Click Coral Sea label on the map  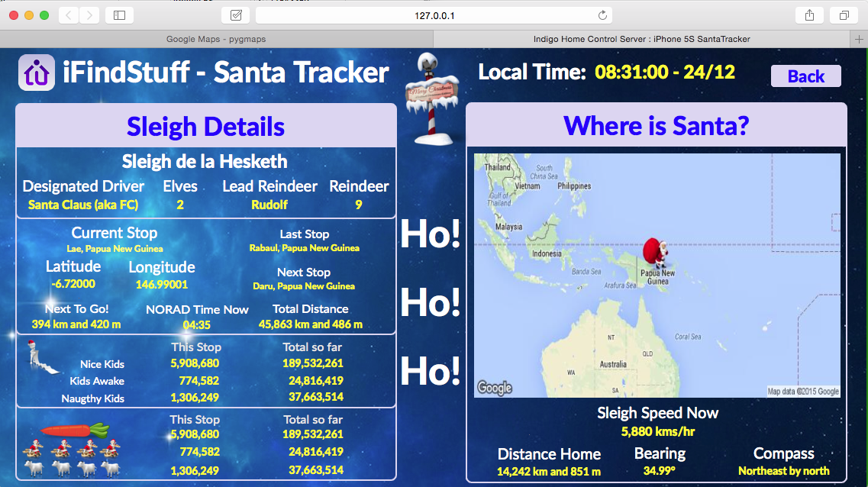tap(688, 337)
